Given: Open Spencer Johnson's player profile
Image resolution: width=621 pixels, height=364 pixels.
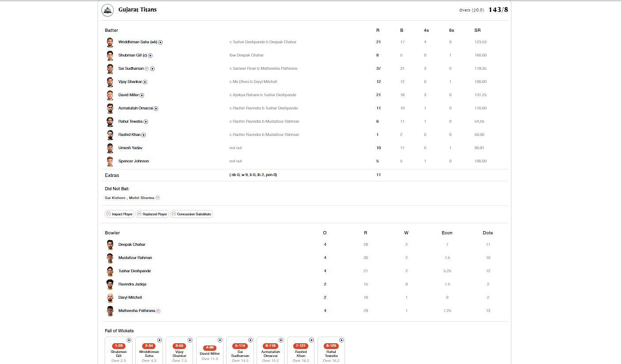Looking at the screenshot, I should [x=133, y=161].
